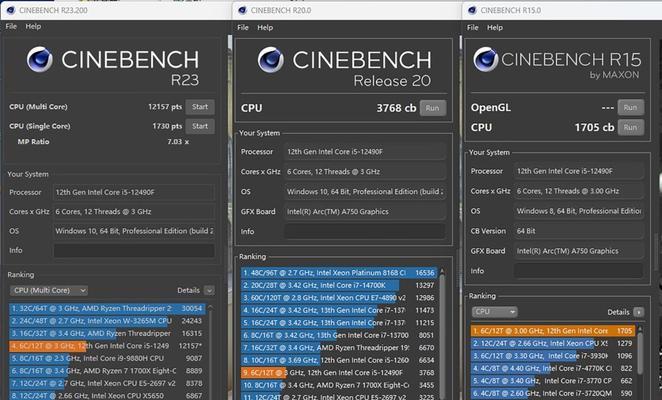Click the large Cinebench Release 20 sphere logo
Viewport: 662px width, 400px height.
pos(271,60)
